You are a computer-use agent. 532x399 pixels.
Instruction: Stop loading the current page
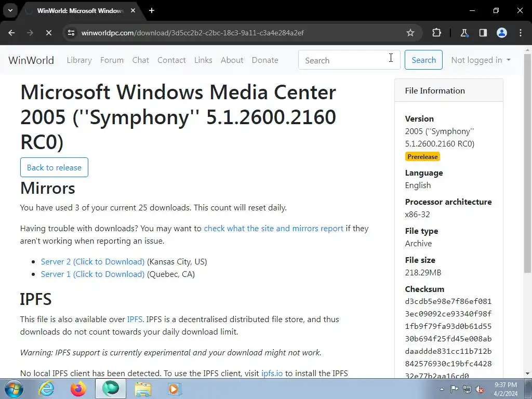(x=48, y=33)
